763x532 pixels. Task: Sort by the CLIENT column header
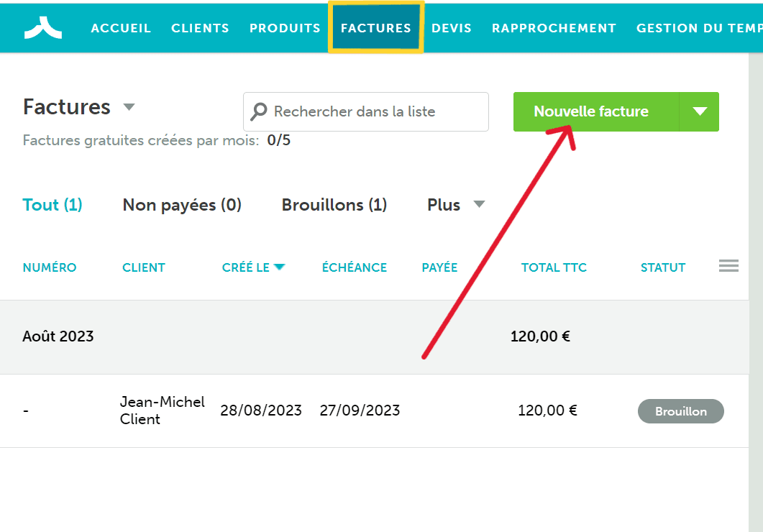click(x=144, y=267)
